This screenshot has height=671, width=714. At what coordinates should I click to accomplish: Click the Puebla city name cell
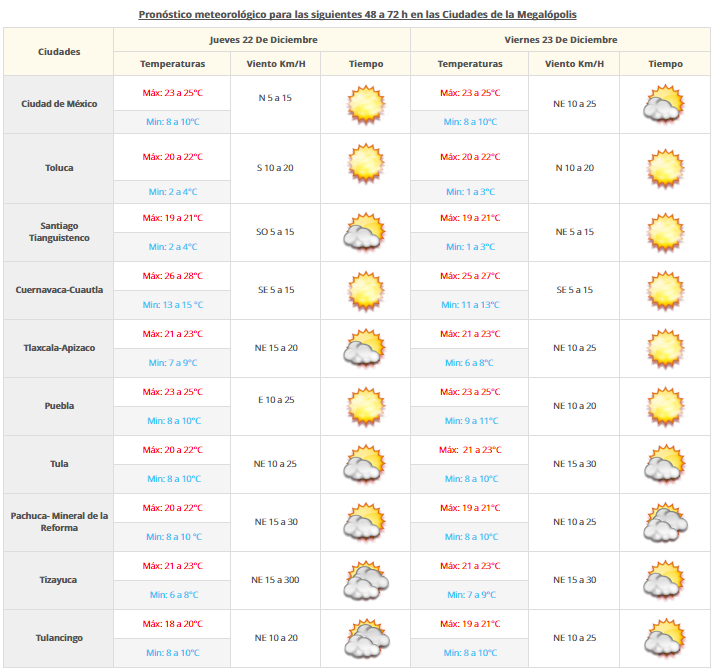59,406
